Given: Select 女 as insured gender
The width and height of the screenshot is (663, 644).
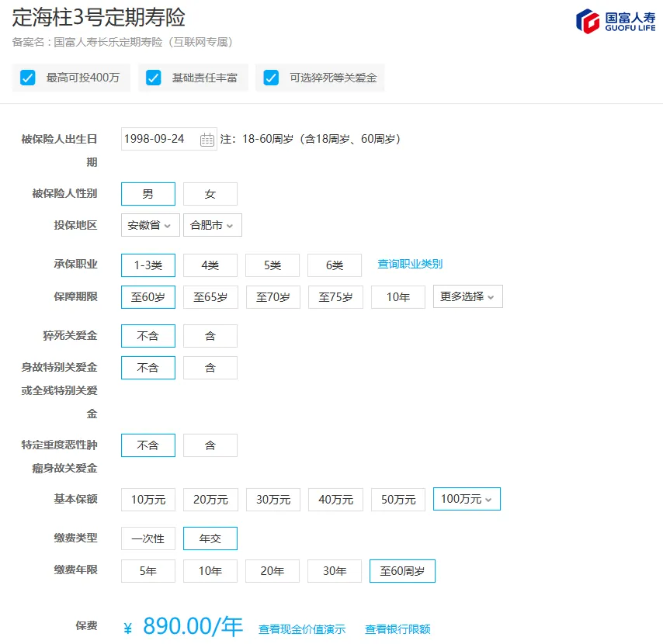Looking at the screenshot, I should click(210, 194).
